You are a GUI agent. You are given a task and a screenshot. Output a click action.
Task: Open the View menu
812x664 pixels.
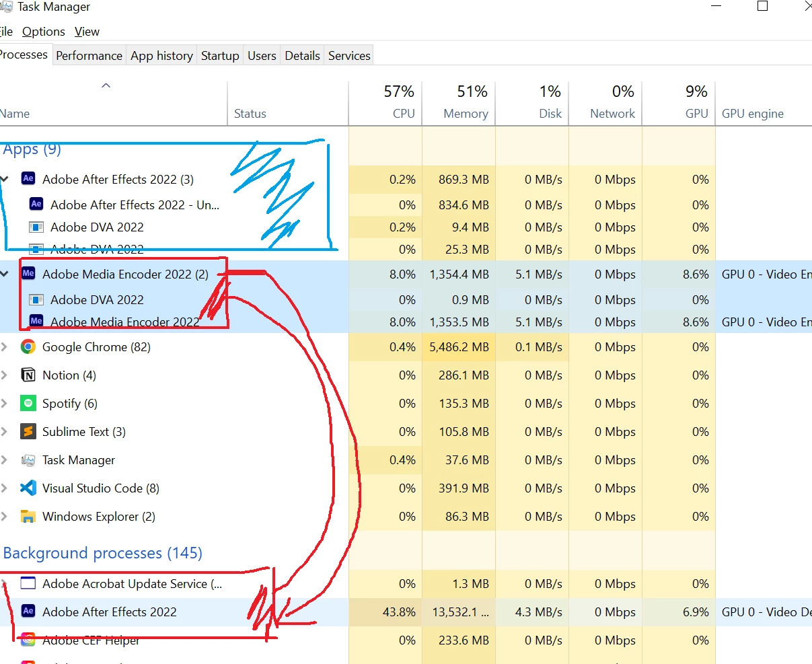point(87,32)
